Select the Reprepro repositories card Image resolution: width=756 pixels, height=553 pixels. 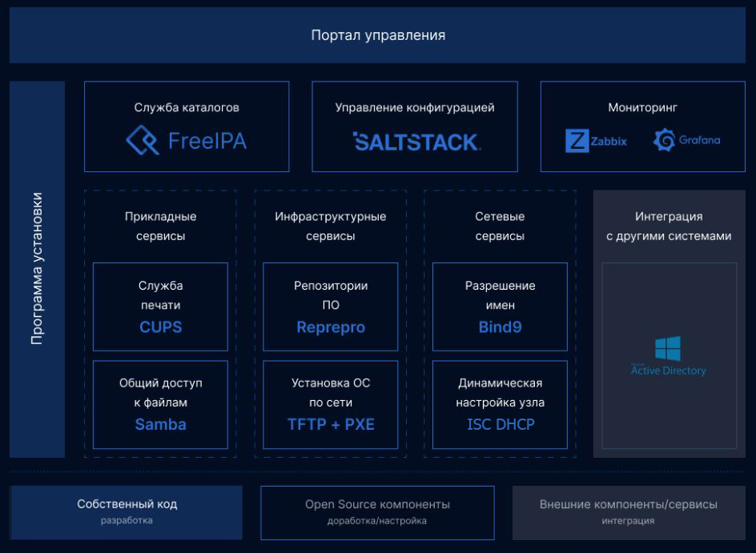tap(330, 307)
